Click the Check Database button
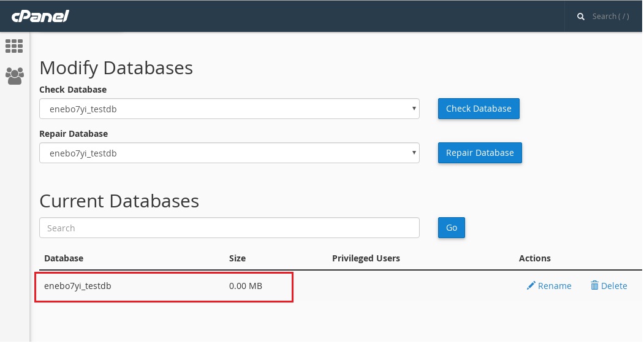644x343 pixels. point(479,109)
